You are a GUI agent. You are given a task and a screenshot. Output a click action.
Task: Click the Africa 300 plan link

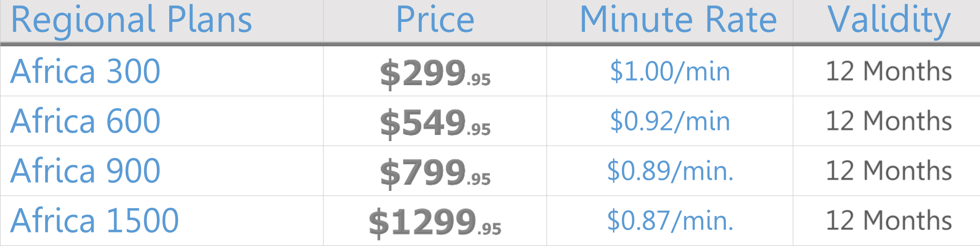85,71
